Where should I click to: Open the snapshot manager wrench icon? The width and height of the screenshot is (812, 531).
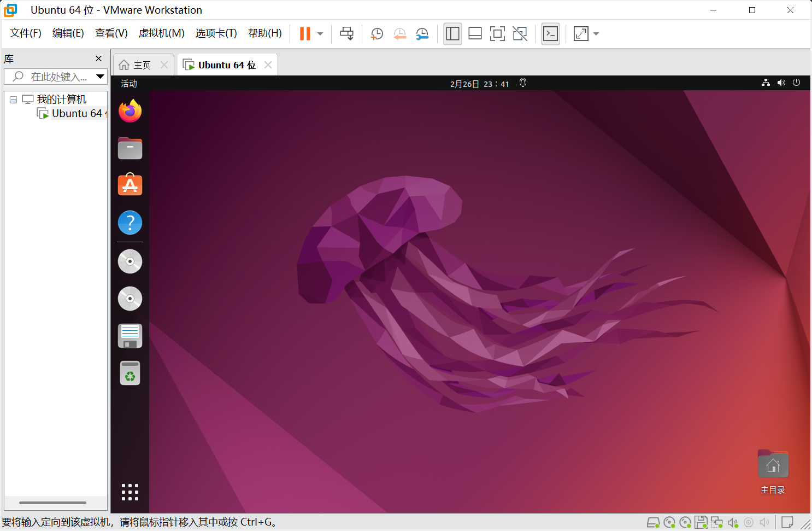pos(422,34)
